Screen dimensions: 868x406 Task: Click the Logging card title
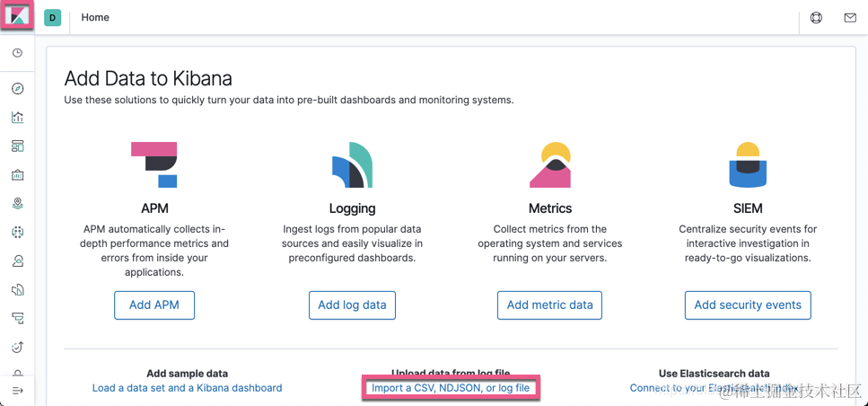(352, 208)
